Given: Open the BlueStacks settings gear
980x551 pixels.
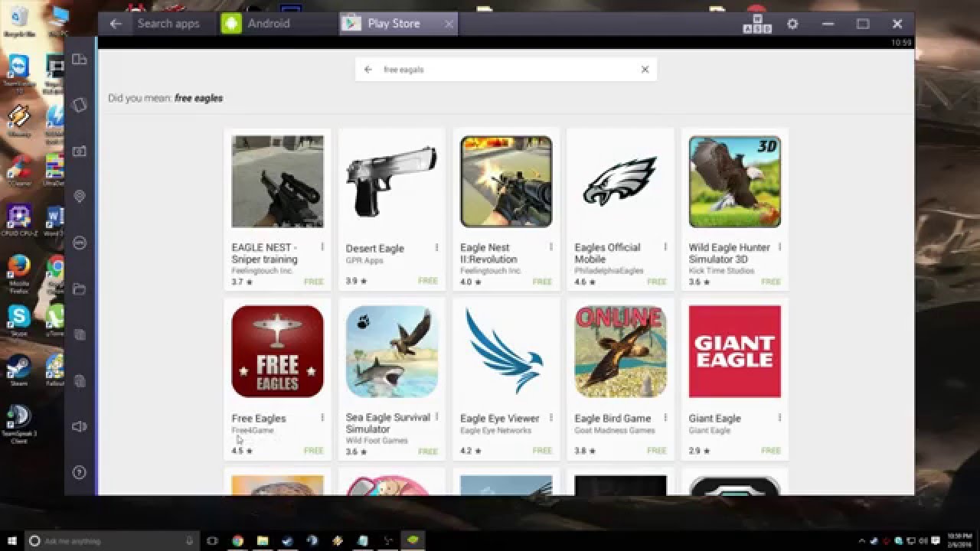Looking at the screenshot, I should (x=792, y=24).
